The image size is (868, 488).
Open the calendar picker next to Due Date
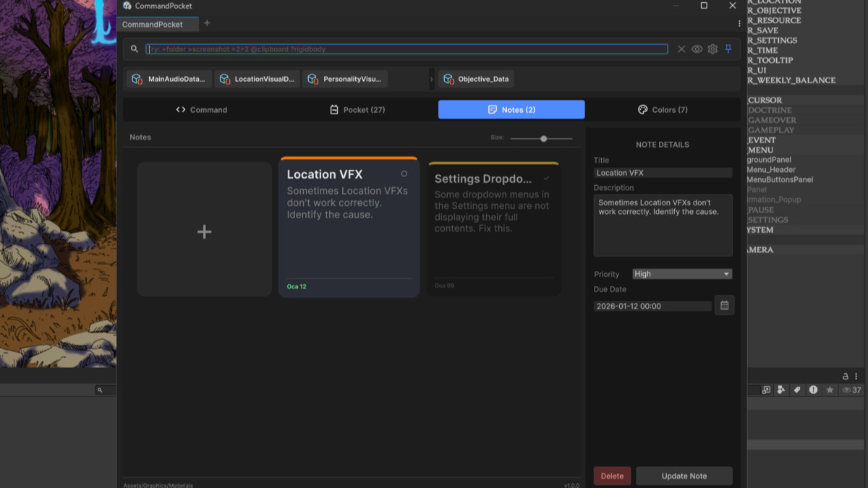point(724,305)
